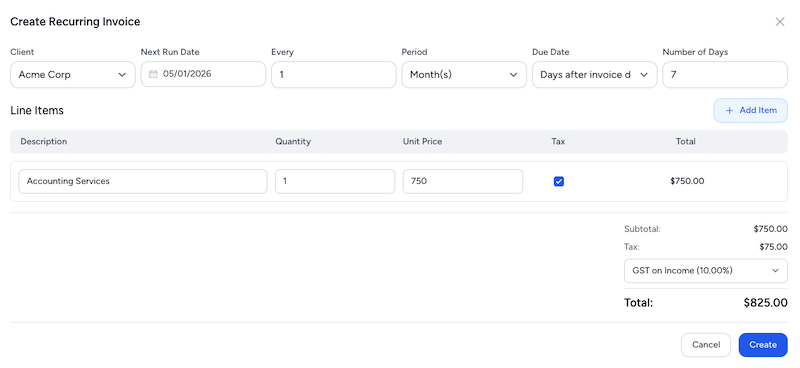Click the line item total next to the Tax checkbox
The height and width of the screenshot is (368, 800).
tap(687, 181)
